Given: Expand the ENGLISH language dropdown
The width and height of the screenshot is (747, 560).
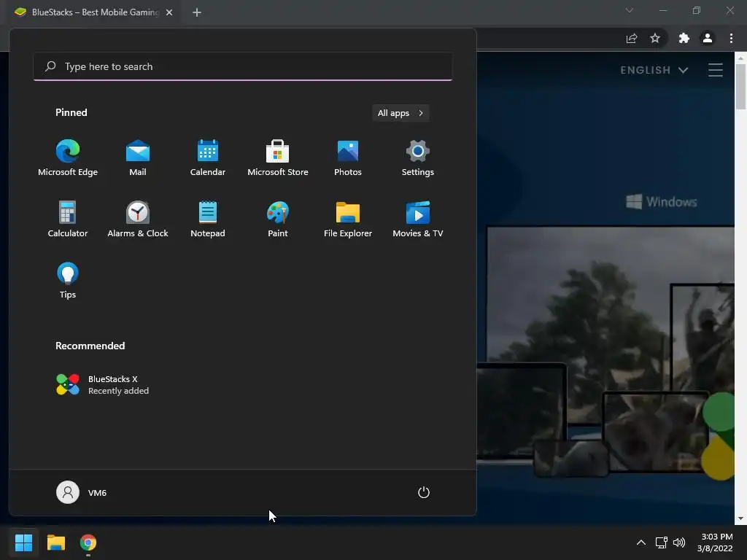Looking at the screenshot, I should click(654, 70).
